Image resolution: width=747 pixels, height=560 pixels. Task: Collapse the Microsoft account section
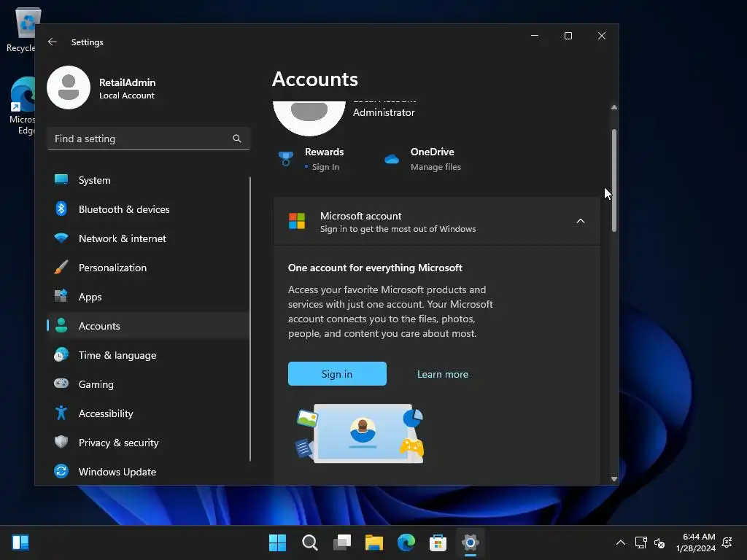click(x=580, y=221)
